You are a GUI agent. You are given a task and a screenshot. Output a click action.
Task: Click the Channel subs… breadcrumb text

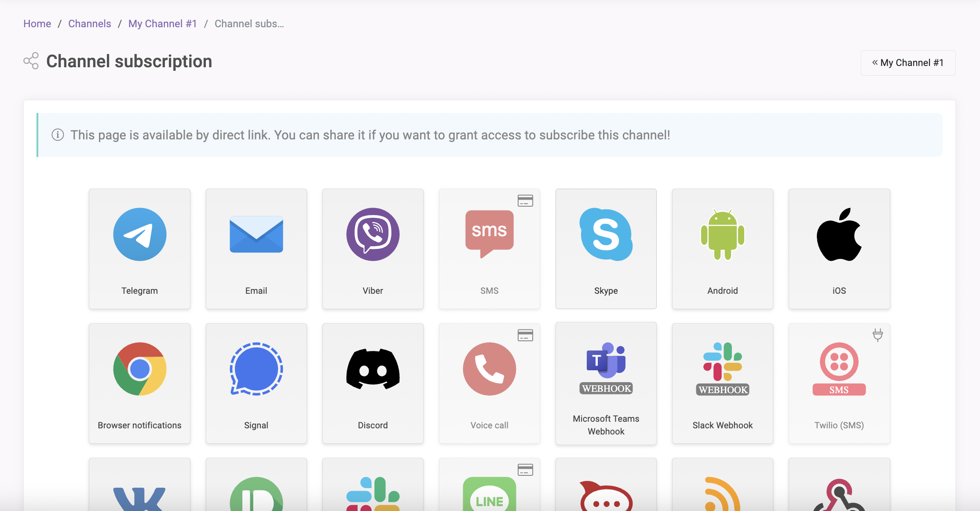coord(249,24)
